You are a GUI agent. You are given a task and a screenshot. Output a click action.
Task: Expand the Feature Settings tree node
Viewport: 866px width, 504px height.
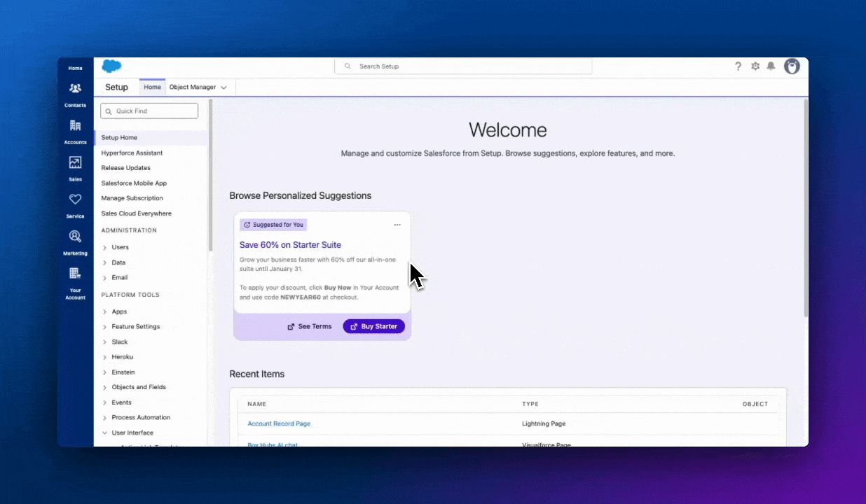(x=104, y=327)
